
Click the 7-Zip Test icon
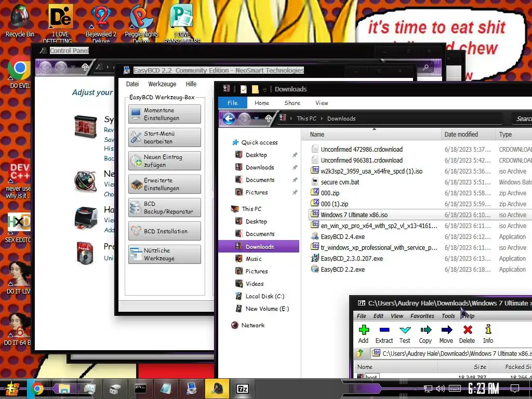(405, 334)
